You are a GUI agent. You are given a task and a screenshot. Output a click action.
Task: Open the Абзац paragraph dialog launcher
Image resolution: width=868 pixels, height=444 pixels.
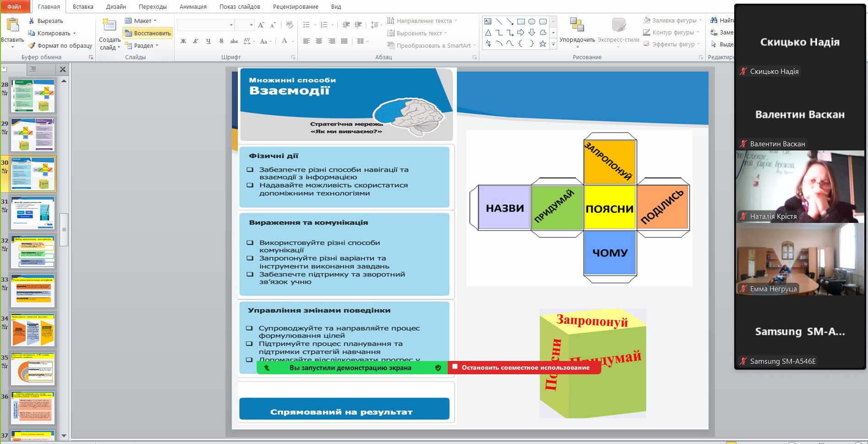(474, 57)
